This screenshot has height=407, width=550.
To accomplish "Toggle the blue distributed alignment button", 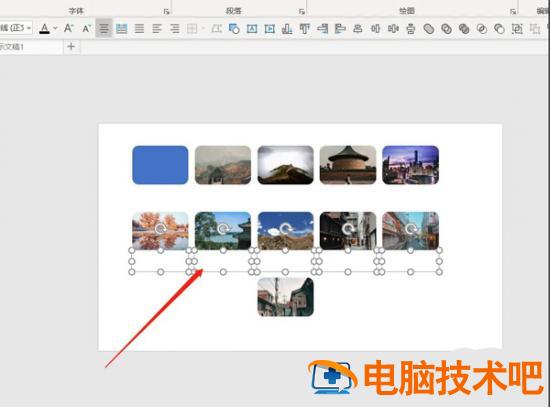I will point(121,28).
